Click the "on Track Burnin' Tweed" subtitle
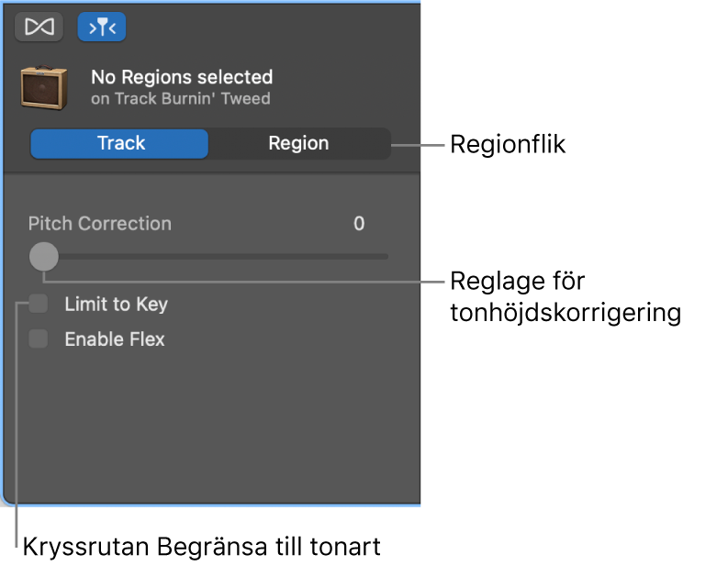 (x=181, y=98)
